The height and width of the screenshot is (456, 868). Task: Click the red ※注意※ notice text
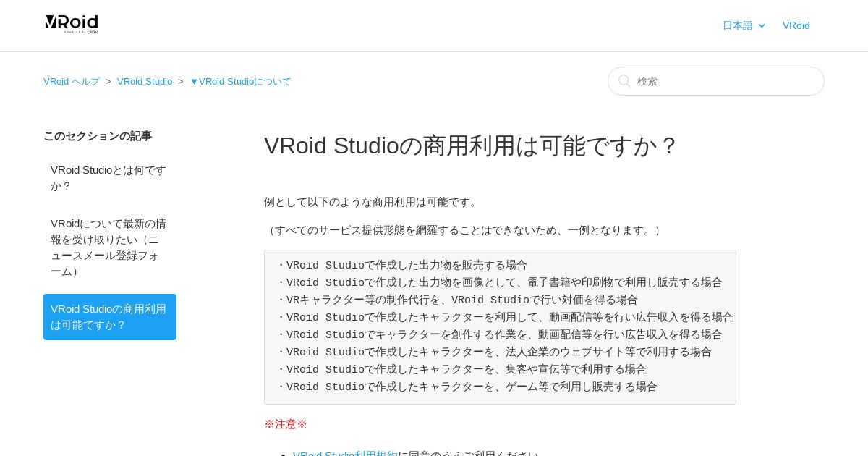coord(286,424)
